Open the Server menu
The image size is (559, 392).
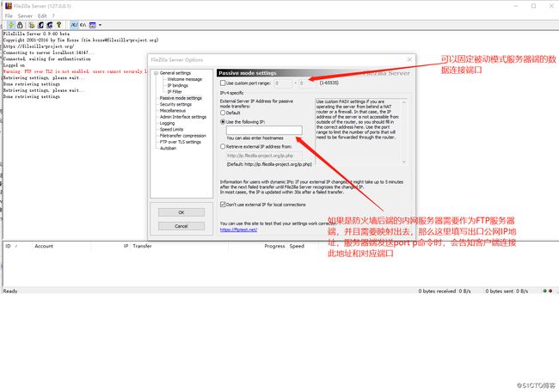[x=25, y=16]
